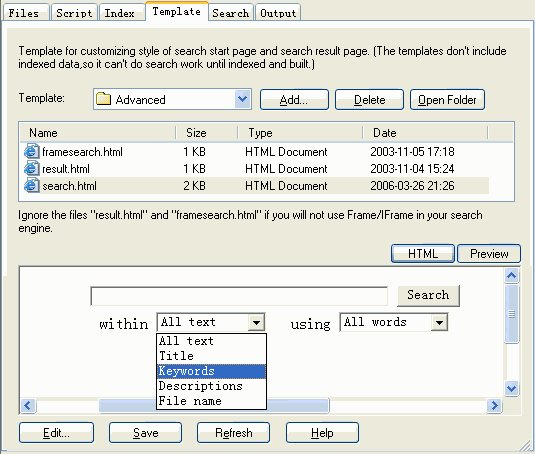The image size is (535, 454).
Task: Click the Delete template button
Action: (x=369, y=100)
